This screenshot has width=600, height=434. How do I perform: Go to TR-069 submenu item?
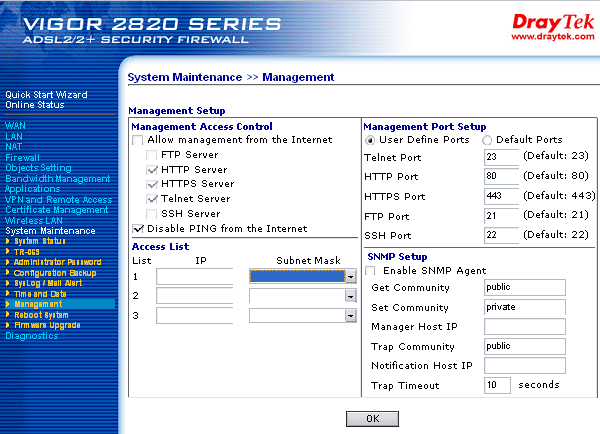coord(26,252)
